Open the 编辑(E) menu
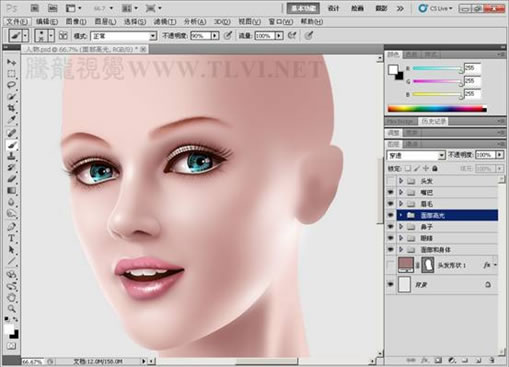 click(47, 22)
